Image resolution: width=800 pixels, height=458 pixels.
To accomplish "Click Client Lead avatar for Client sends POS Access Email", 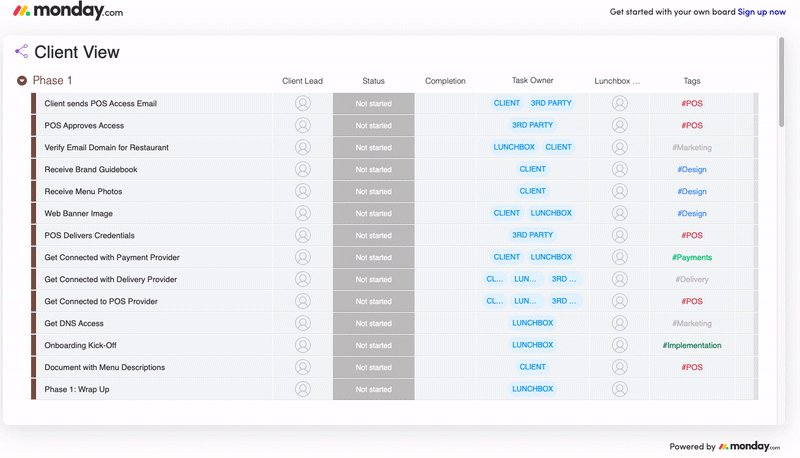I will tap(303, 104).
